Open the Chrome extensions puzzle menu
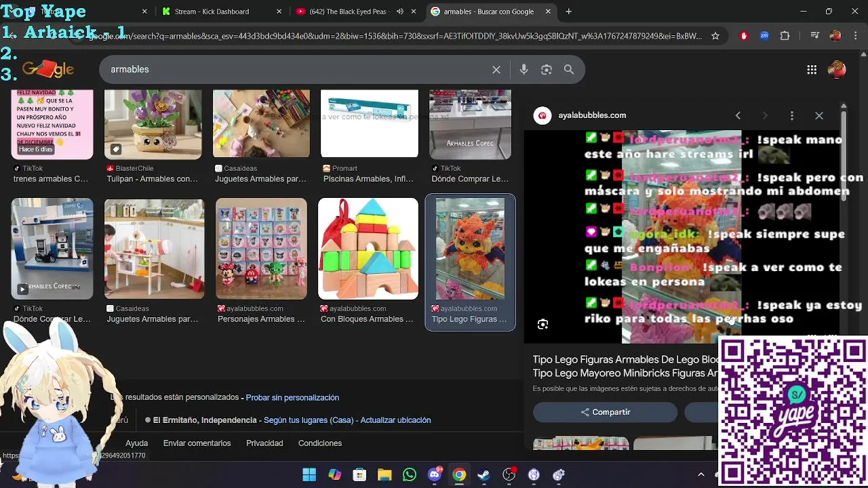This screenshot has height=488, width=868. click(x=785, y=36)
